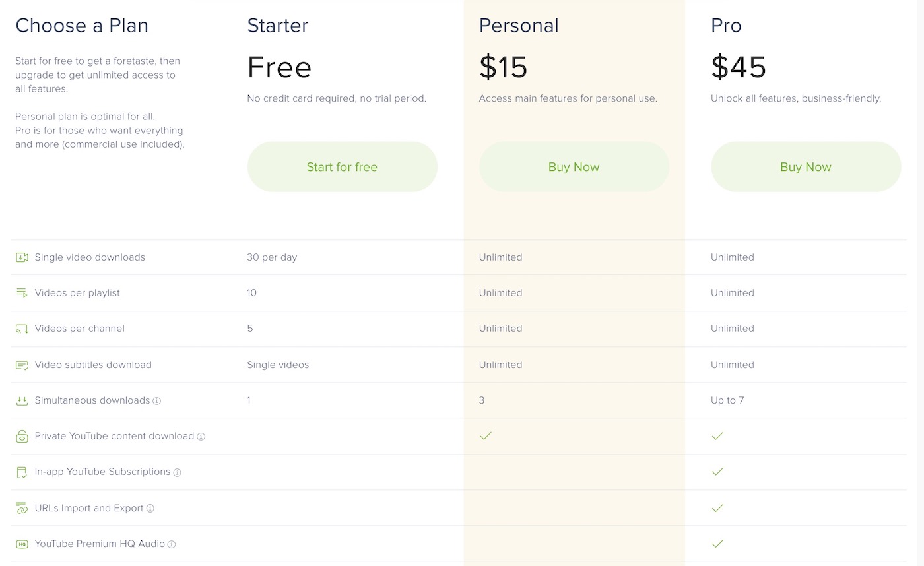Click the URLs Import and Export icon
Viewport: 924px width, 566px height.
click(x=22, y=508)
